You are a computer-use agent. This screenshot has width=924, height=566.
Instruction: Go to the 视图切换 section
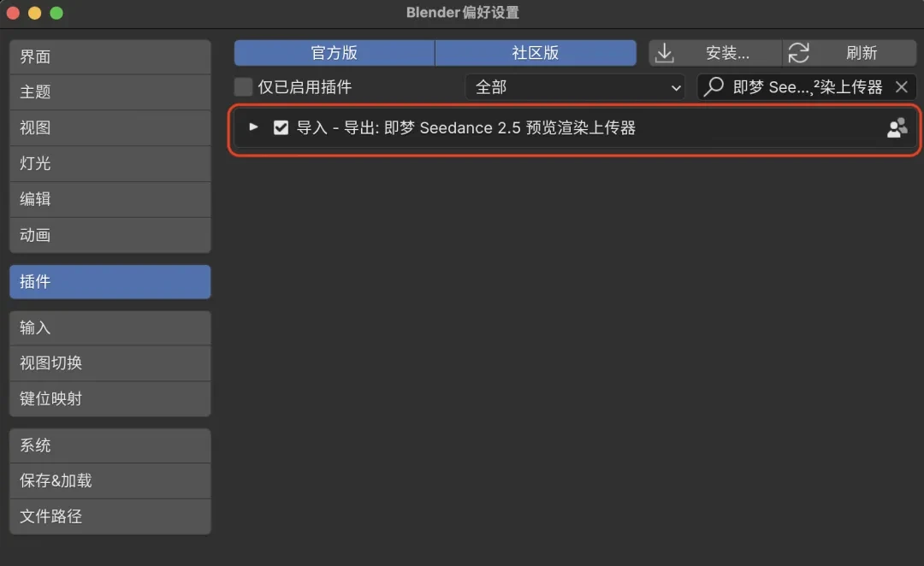click(x=110, y=363)
